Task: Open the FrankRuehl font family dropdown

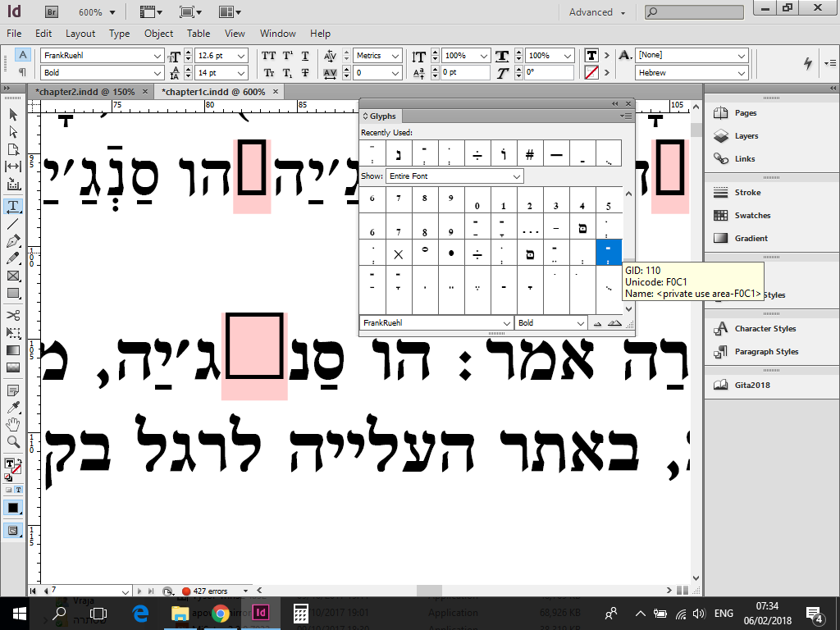Action: point(157,56)
